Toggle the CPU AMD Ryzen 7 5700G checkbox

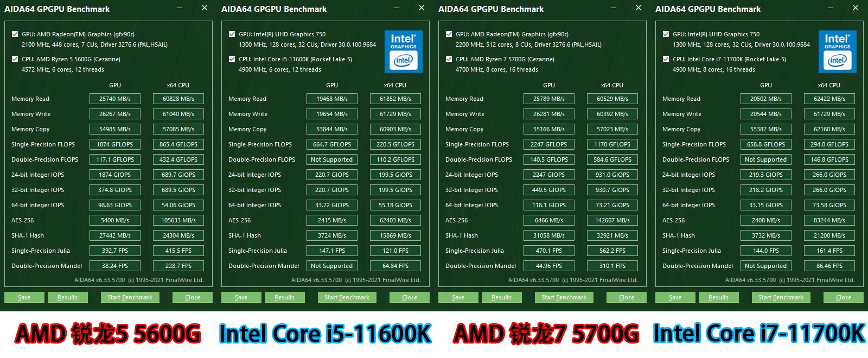click(x=449, y=59)
